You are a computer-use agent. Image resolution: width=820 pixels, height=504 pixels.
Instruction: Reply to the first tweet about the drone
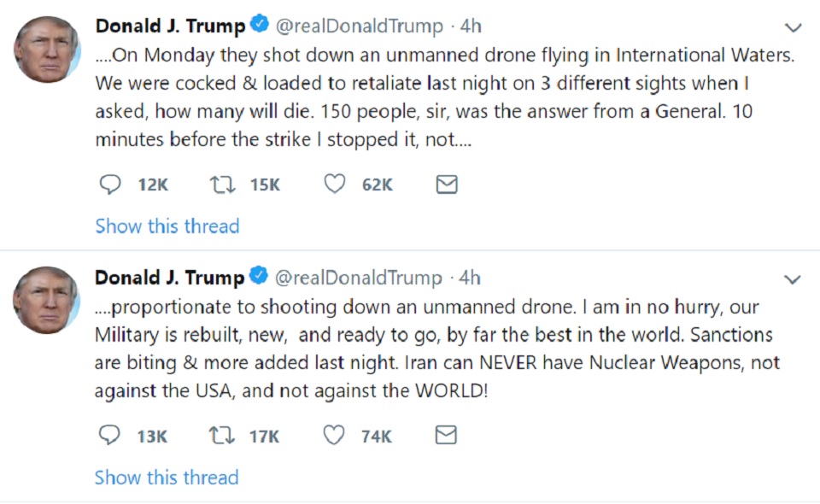point(109,184)
